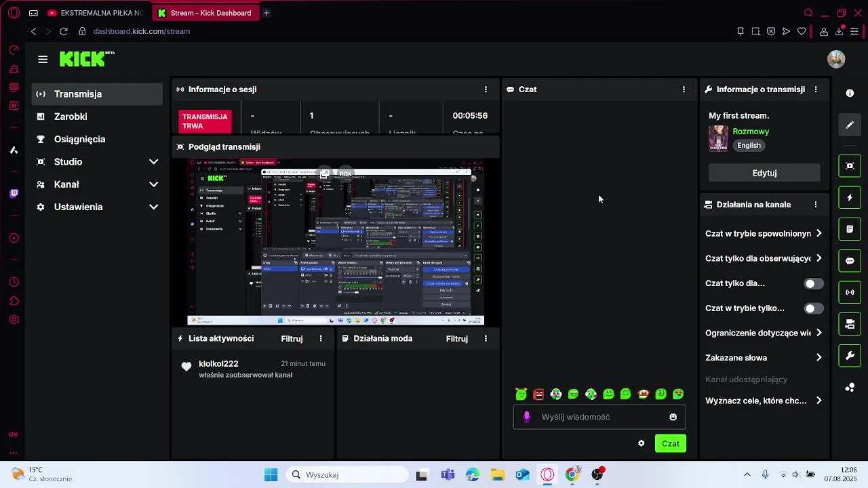Open 'Działania na kanale' three-dot menu
The image size is (868, 488).
pyautogui.click(x=816, y=205)
